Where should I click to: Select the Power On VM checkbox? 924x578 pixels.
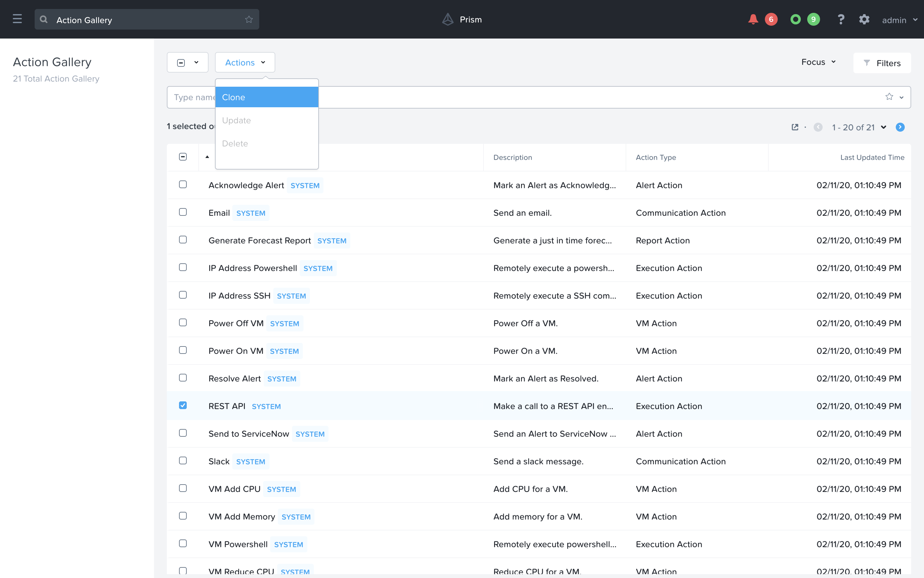pos(183,350)
